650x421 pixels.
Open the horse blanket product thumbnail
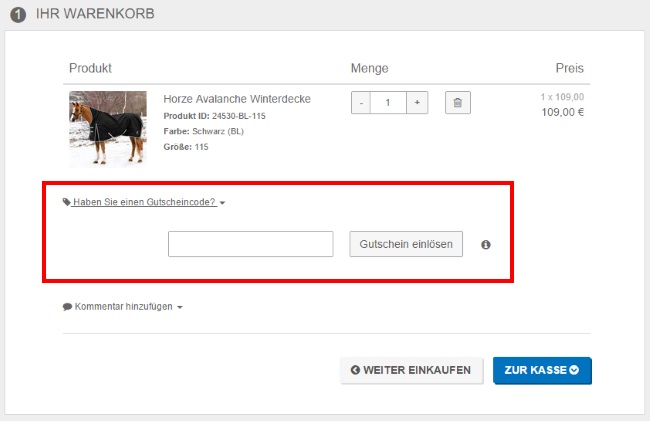tap(108, 129)
